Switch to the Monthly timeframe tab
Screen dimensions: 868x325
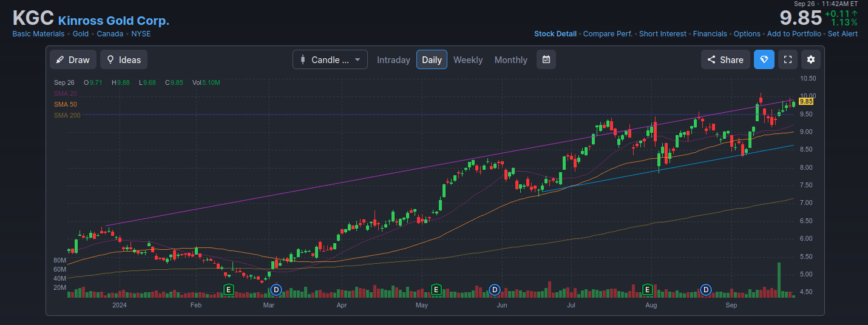[x=510, y=59]
